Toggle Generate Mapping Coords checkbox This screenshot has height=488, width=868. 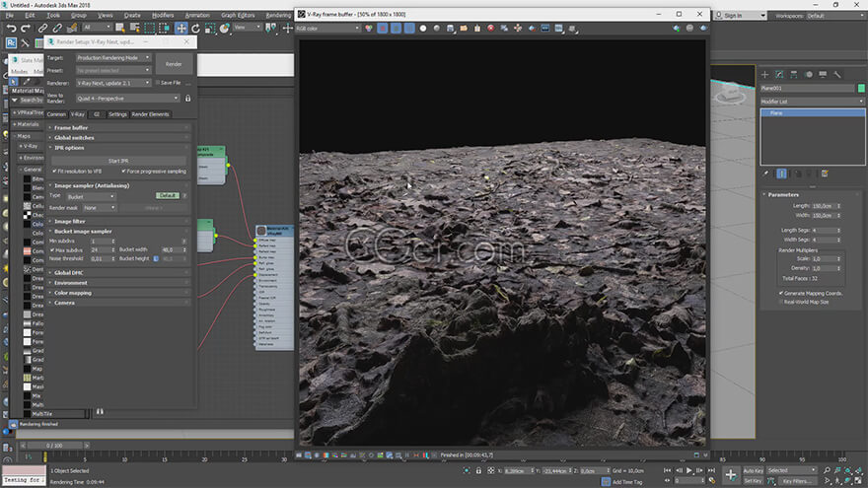coord(781,293)
